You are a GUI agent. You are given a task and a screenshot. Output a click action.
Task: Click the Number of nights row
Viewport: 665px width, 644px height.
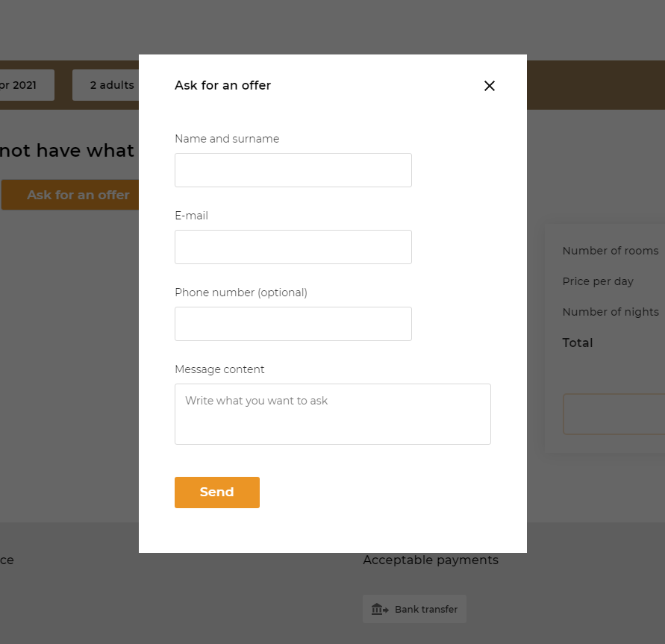pos(611,312)
